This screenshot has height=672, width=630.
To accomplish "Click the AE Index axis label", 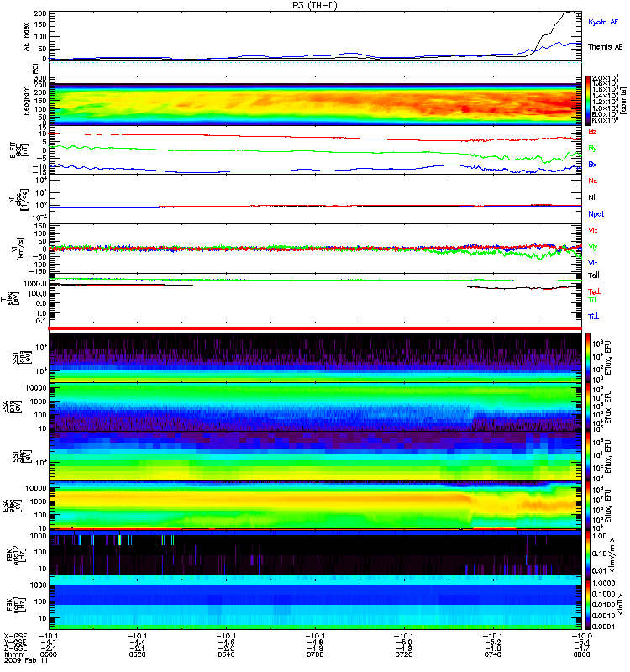I will click(27, 37).
